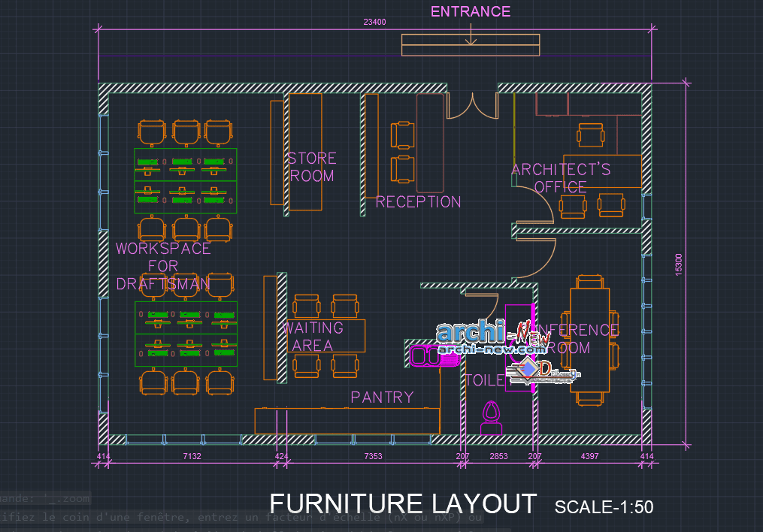
Task: Click the command line at the bottom
Action: [90, 517]
